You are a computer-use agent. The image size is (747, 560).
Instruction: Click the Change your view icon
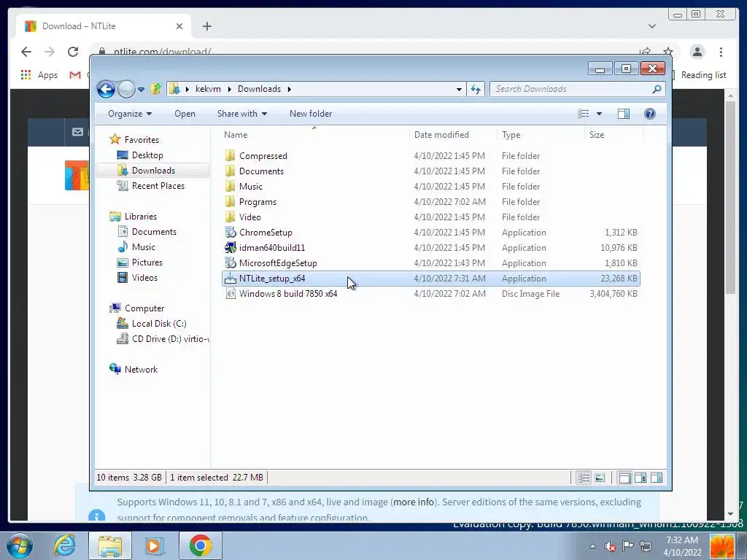coord(584,114)
